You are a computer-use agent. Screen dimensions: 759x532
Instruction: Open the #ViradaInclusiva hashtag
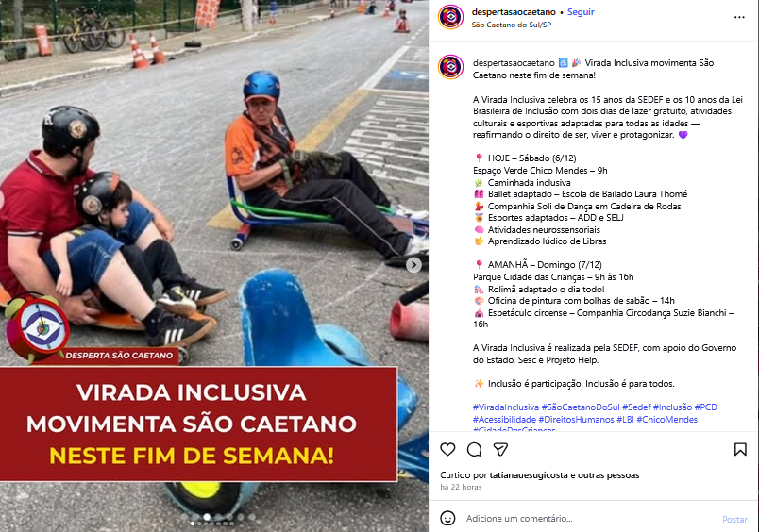[506, 407]
